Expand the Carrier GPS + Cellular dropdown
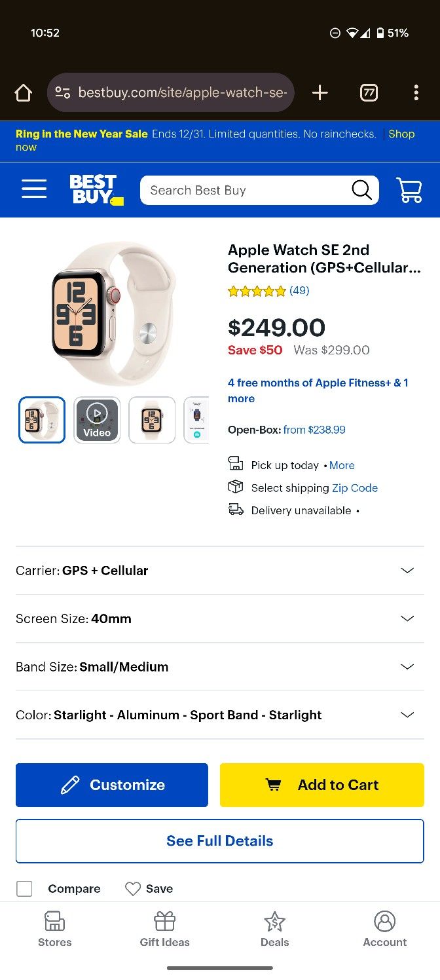 pyautogui.click(x=407, y=571)
